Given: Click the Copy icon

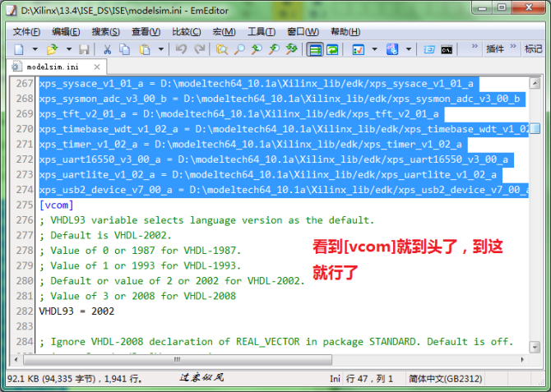Looking at the screenshot, I should (x=125, y=49).
